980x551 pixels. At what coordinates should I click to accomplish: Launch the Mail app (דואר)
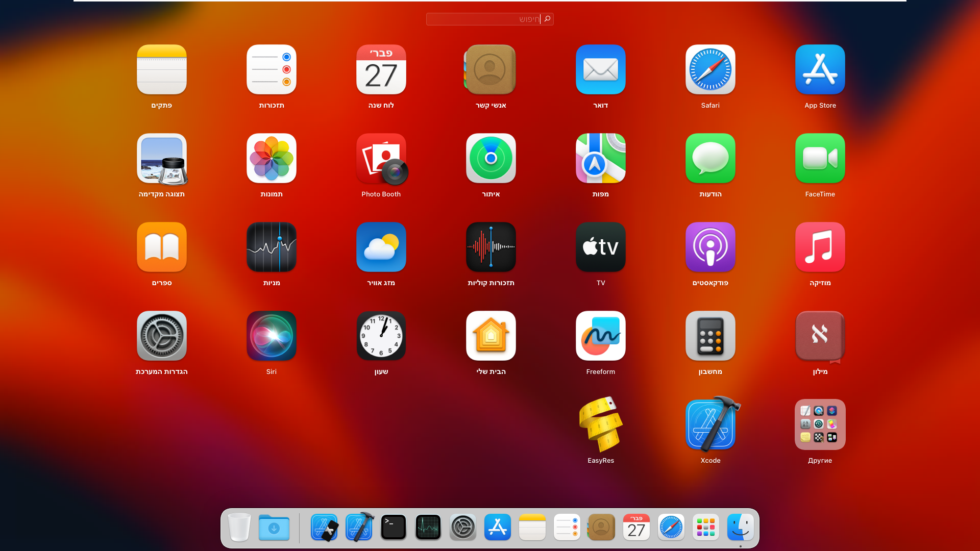coord(601,69)
